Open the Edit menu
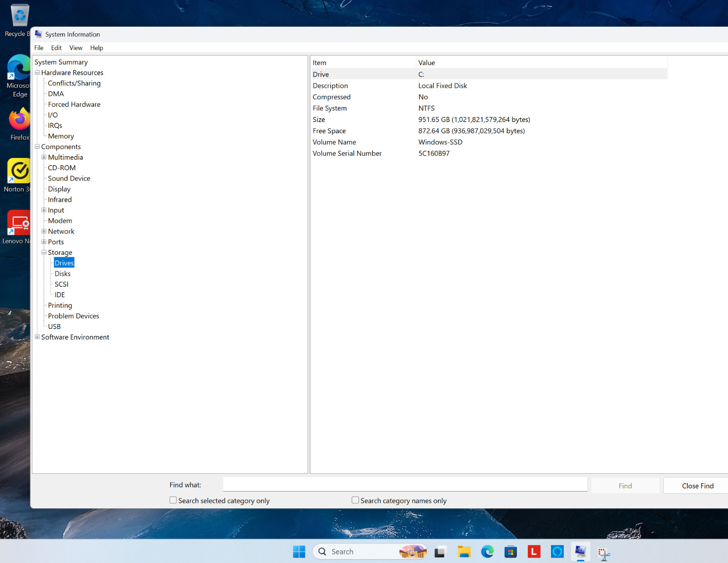The image size is (728, 563). [56, 48]
